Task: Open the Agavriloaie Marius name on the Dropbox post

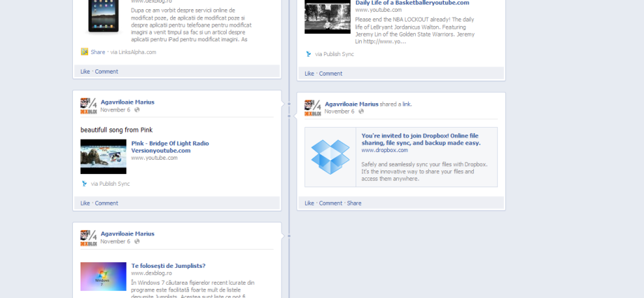Action: [351, 104]
